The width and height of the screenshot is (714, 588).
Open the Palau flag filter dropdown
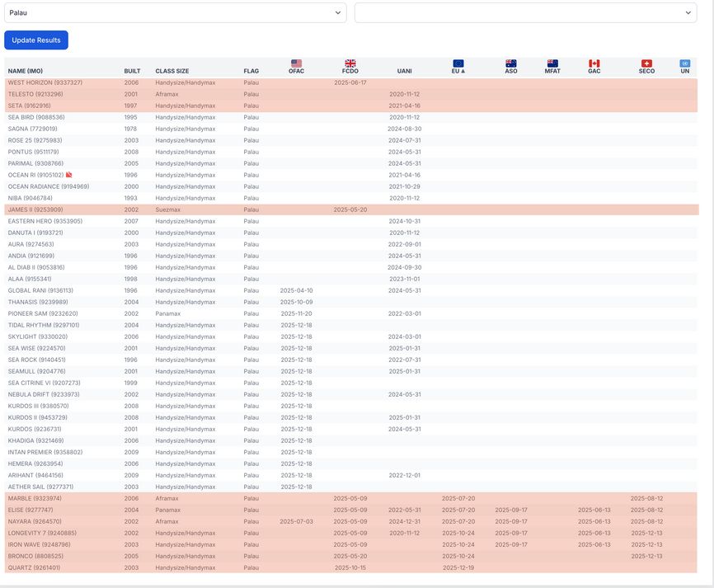click(x=176, y=12)
